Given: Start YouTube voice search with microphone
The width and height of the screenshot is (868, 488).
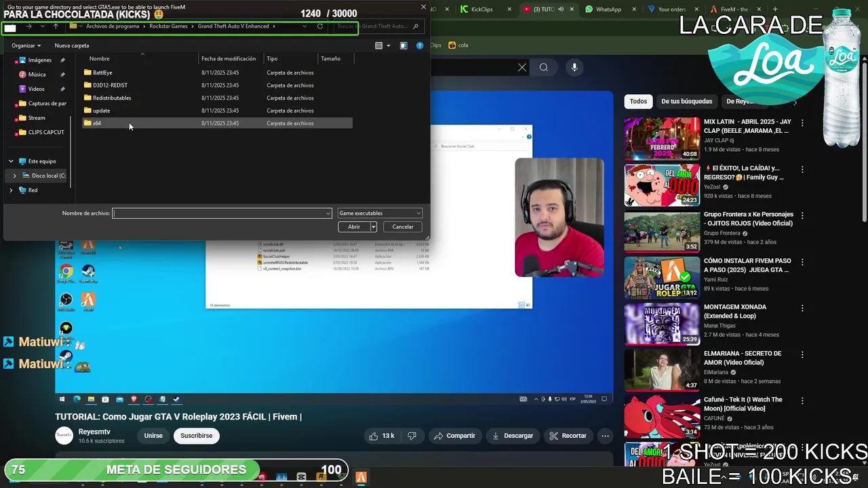Looking at the screenshot, I should (x=574, y=67).
